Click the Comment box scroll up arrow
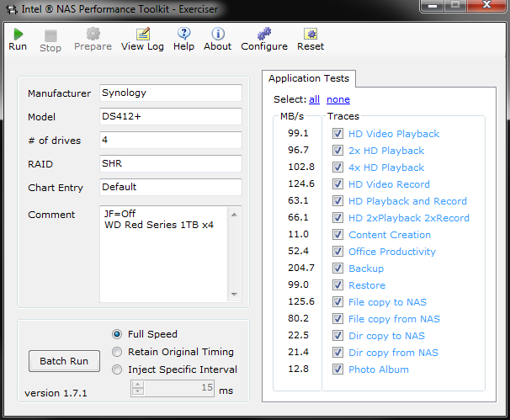Screen dimensions: 510x420 point(234,215)
